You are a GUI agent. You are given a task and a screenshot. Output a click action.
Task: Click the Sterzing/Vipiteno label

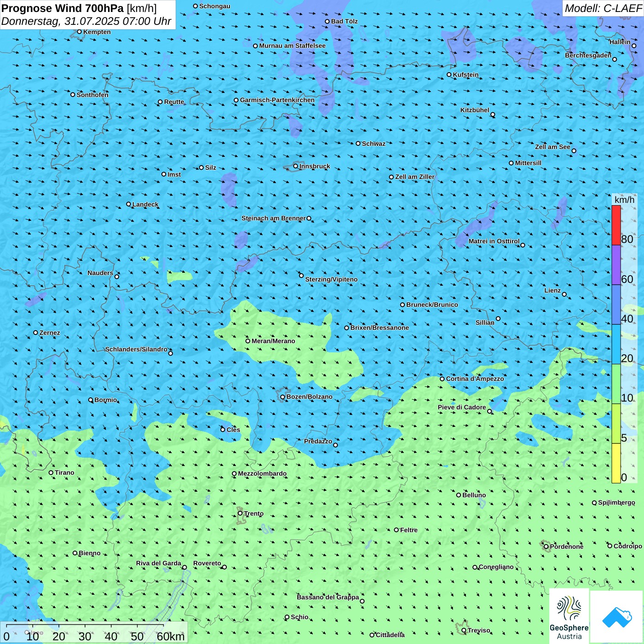pos(331,279)
